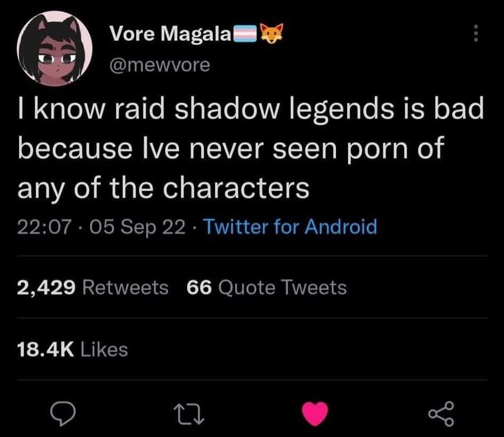Click the fox emoji beside the name
Viewport: 504px width, 437px height.
pyautogui.click(x=272, y=33)
